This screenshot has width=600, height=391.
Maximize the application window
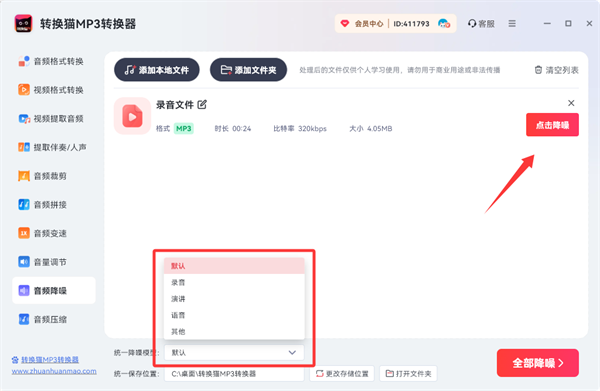click(568, 24)
